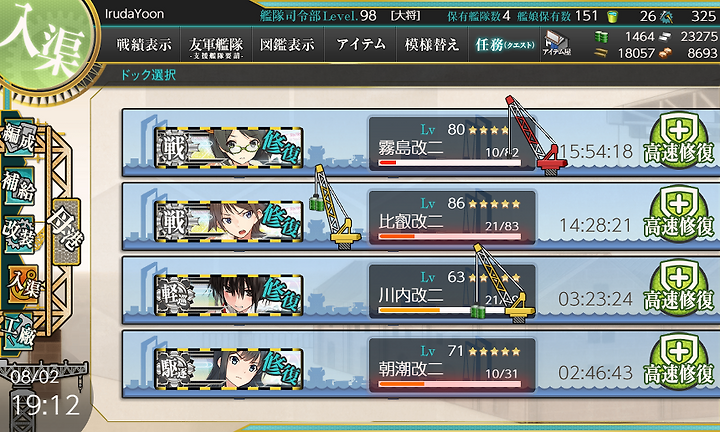The height and width of the screenshot is (432, 720).
Task: Open the アイテム menu item
Action: pyautogui.click(x=360, y=45)
